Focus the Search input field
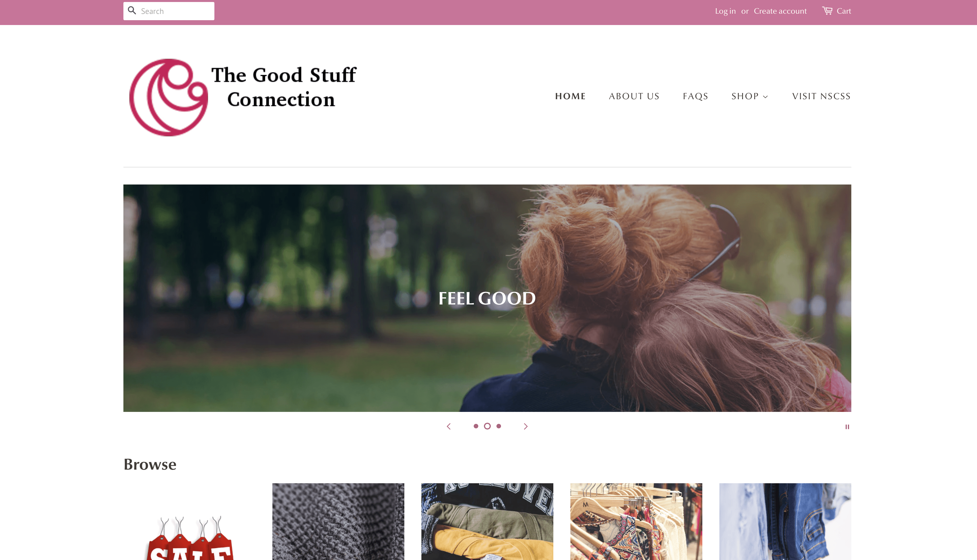977x560 pixels. point(169,11)
